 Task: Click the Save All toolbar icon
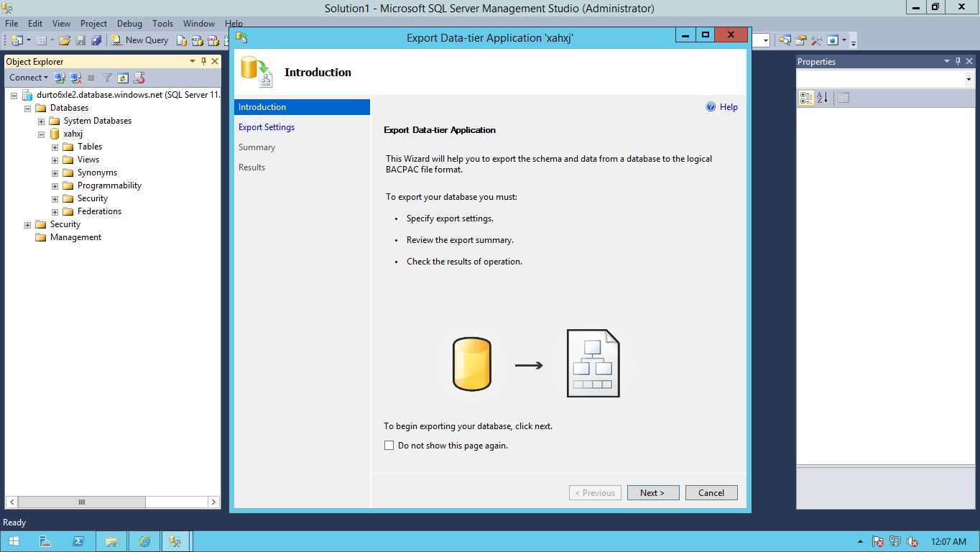coord(96,40)
